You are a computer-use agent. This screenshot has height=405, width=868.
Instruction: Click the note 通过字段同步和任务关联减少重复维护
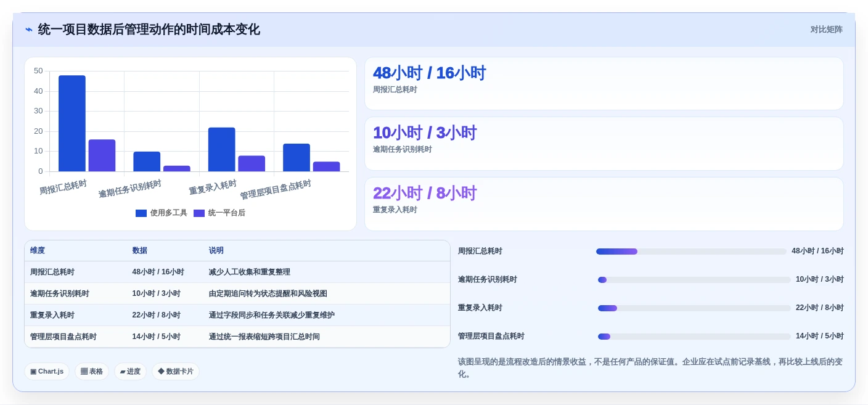click(x=271, y=315)
